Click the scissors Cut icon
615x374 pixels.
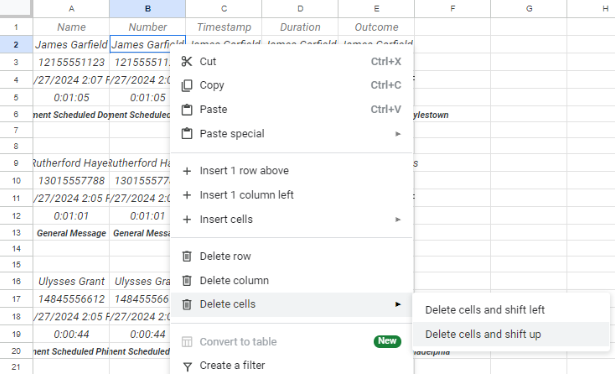tap(187, 61)
